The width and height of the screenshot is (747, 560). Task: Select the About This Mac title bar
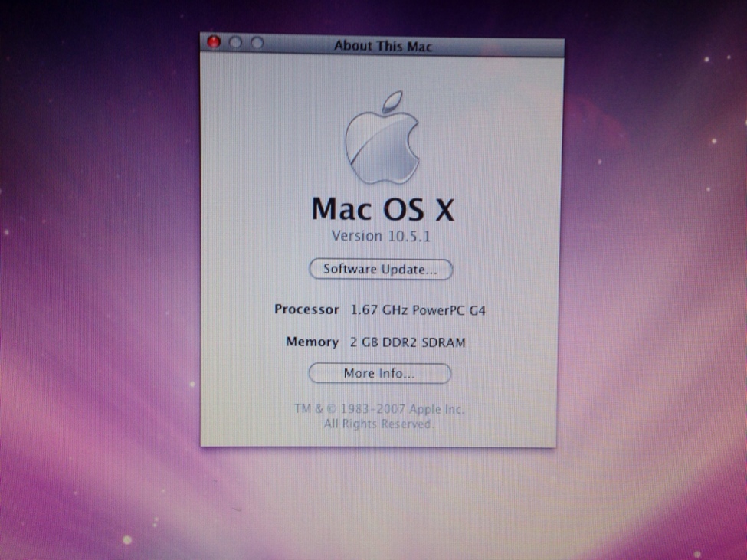382,46
